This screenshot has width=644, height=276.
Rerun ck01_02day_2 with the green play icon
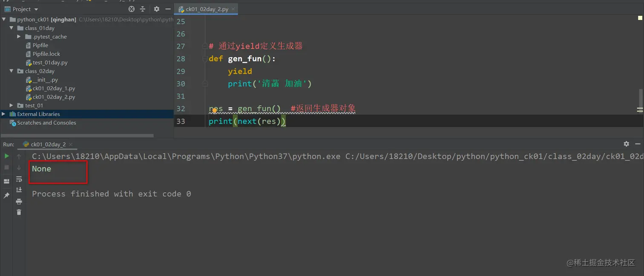coord(7,156)
